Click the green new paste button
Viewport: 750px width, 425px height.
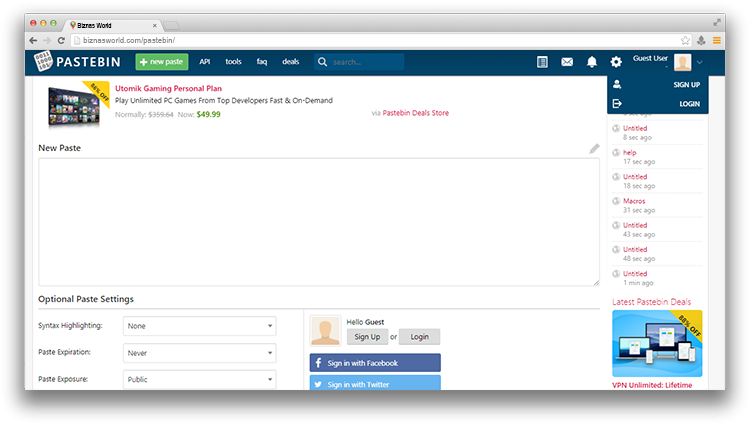[161, 62]
